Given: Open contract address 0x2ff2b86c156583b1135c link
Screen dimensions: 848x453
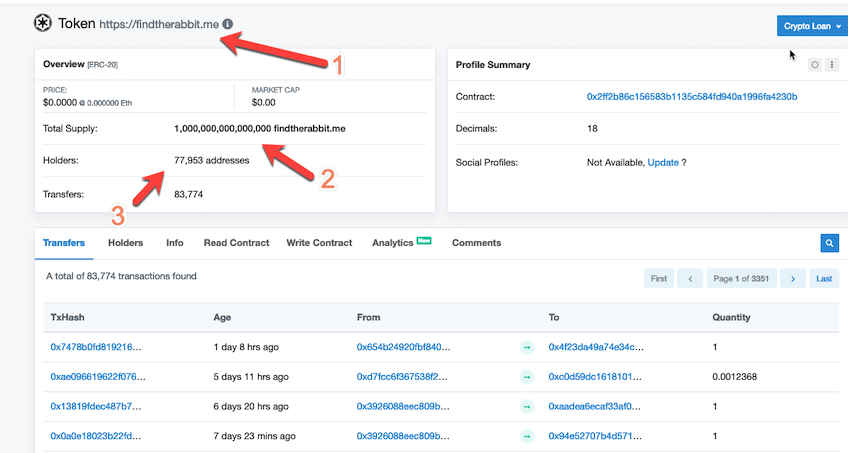Looking at the screenshot, I should [692, 97].
